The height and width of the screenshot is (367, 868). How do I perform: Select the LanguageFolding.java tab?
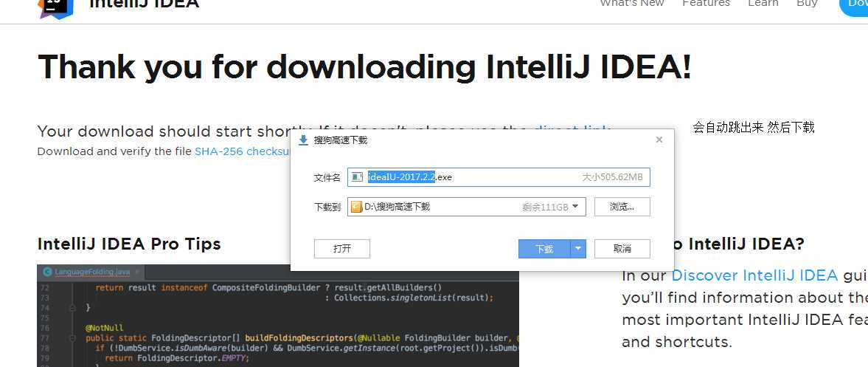click(91, 272)
